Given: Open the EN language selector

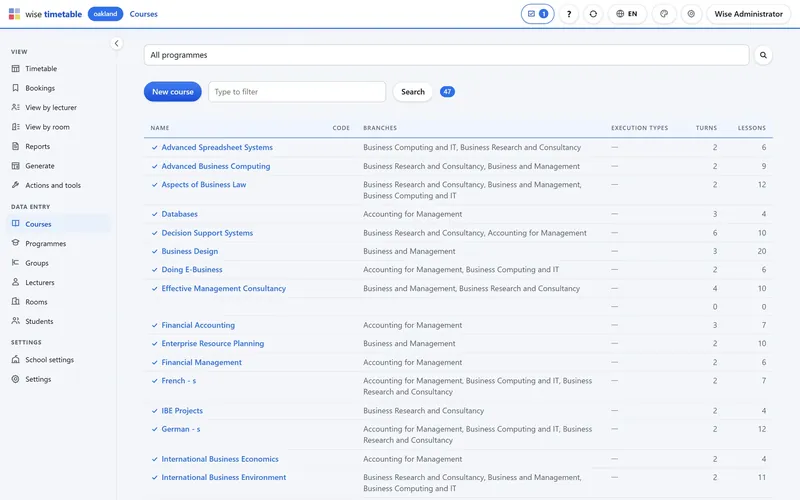Looking at the screenshot, I should (627, 14).
